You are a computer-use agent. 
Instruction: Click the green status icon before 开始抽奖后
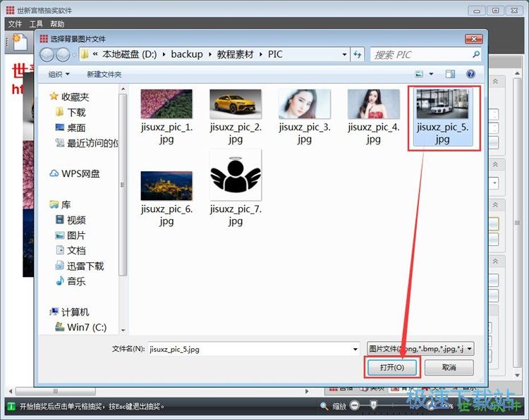(x=11, y=406)
